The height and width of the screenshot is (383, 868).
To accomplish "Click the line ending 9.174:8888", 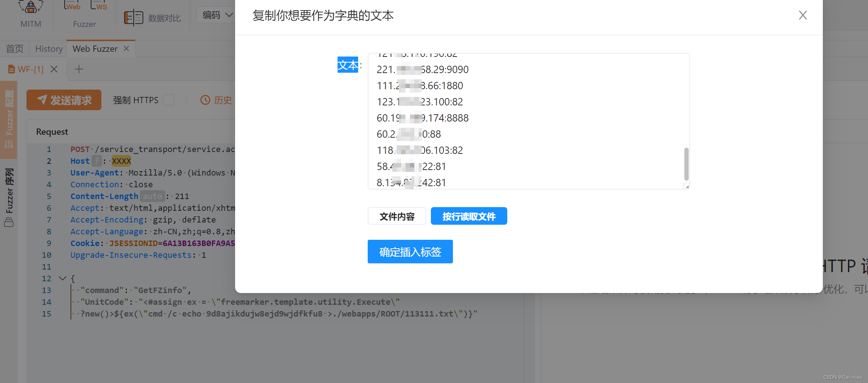I will (422, 118).
